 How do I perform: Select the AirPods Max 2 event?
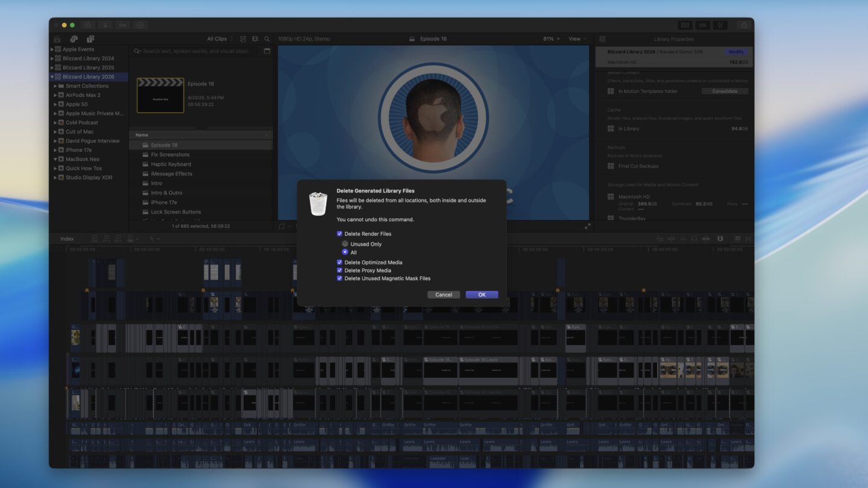[83, 95]
